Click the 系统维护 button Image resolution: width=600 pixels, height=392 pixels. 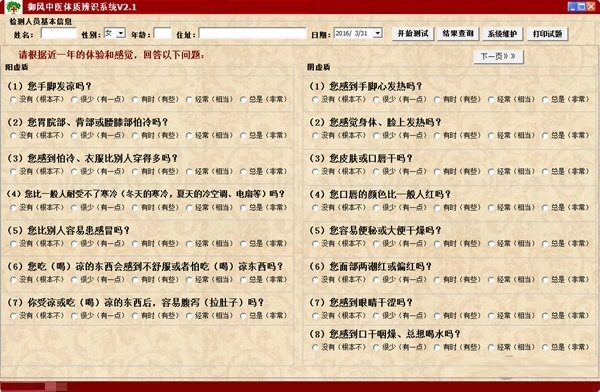click(502, 34)
